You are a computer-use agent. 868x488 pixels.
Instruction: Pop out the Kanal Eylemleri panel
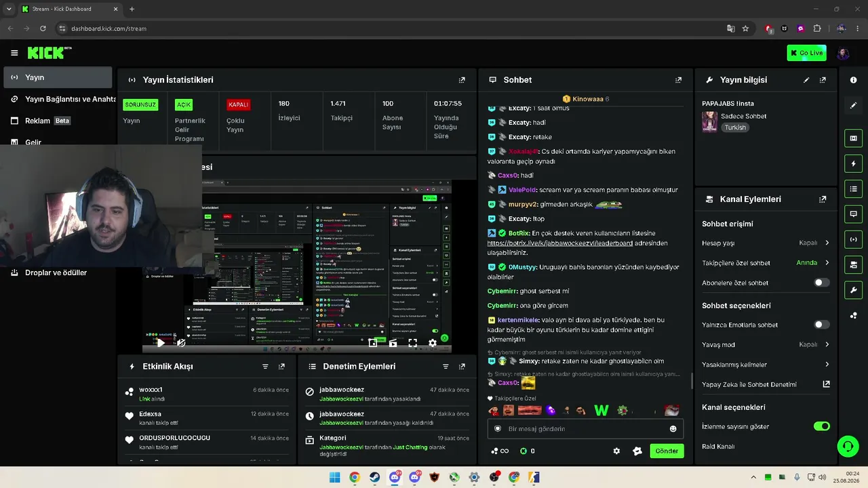(823, 199)
